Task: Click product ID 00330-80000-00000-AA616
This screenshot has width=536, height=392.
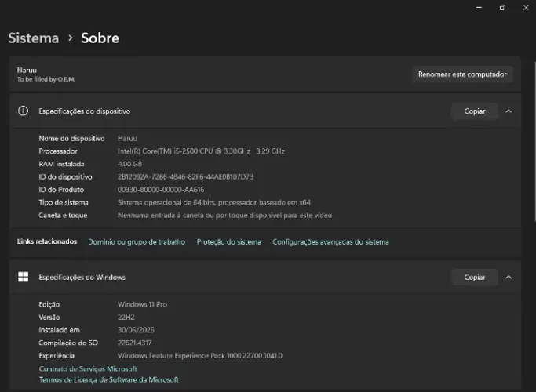Action: (x=161, y=190)
